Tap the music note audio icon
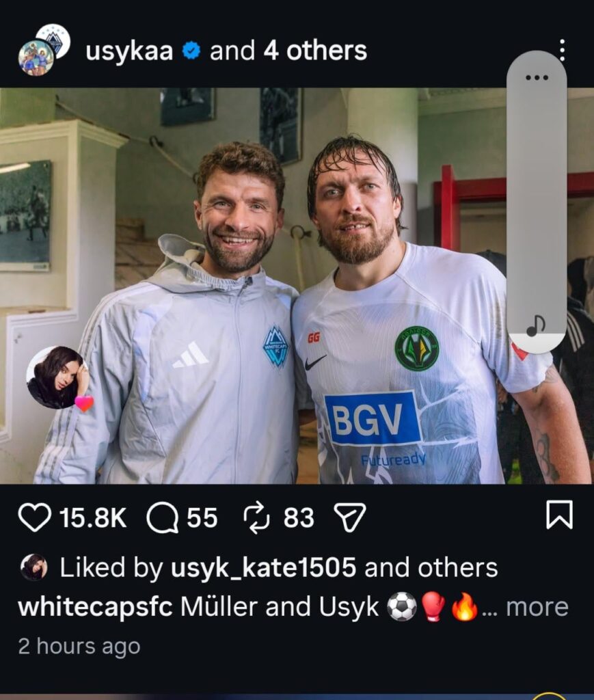 (x=536, y=326)
